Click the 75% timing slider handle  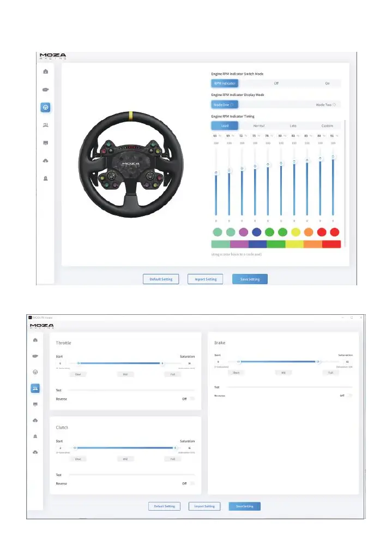pyautogui.click(x=255, y=166)
